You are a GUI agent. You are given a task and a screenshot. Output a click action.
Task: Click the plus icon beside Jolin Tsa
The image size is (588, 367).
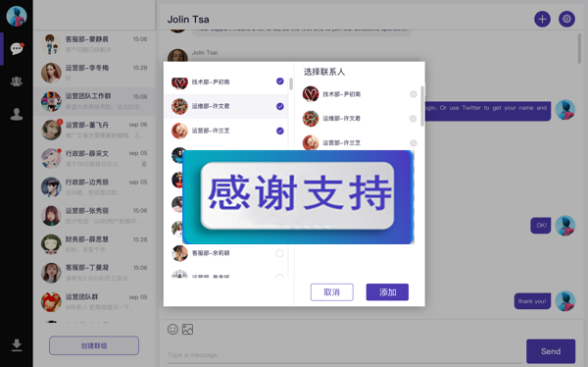point(542,20)
